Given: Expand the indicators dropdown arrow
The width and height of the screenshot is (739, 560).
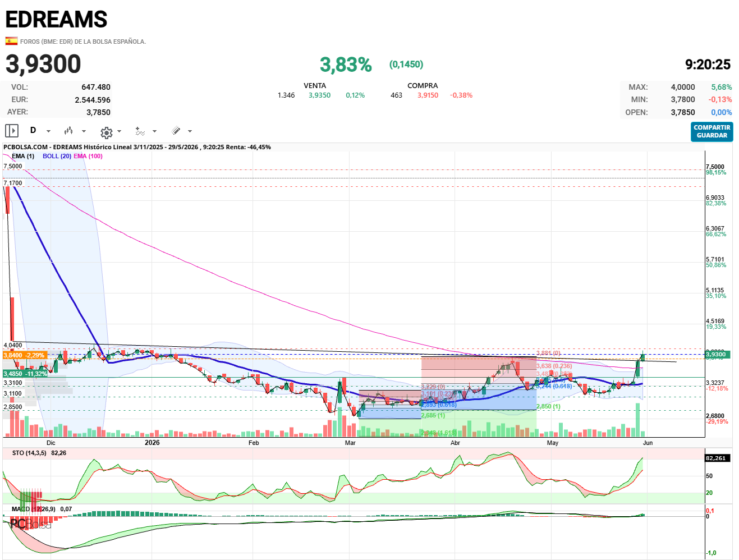Looking at the screenshot, I should (154, 131).
